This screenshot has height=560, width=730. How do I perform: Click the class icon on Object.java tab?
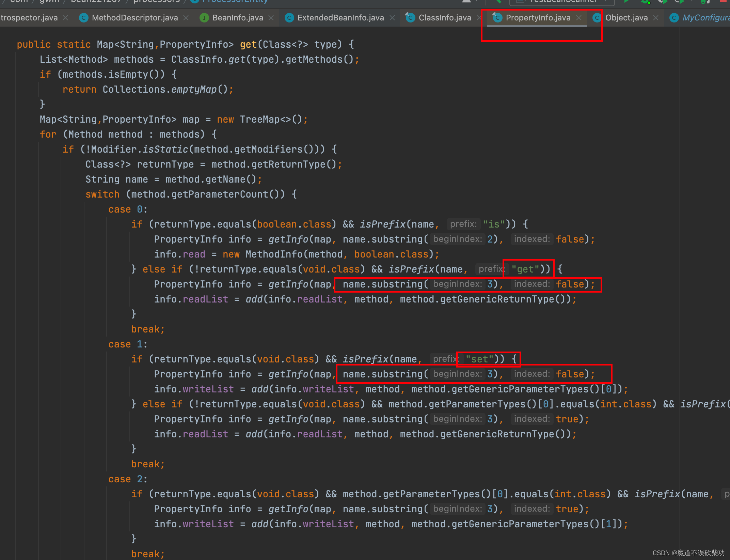click(597, 18)
